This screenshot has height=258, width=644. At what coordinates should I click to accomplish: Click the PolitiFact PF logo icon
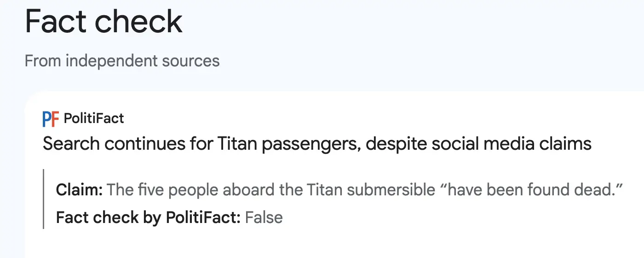[x=51, y=119]
